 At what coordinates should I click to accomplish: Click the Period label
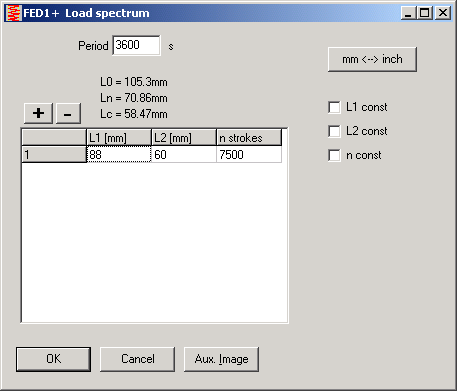(93, 46)
